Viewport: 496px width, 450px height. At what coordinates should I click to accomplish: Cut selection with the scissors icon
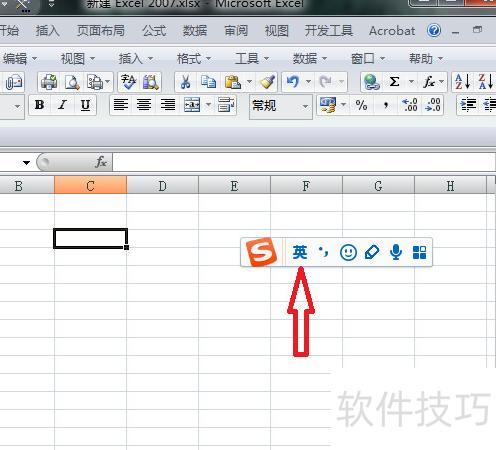[186, 82]
